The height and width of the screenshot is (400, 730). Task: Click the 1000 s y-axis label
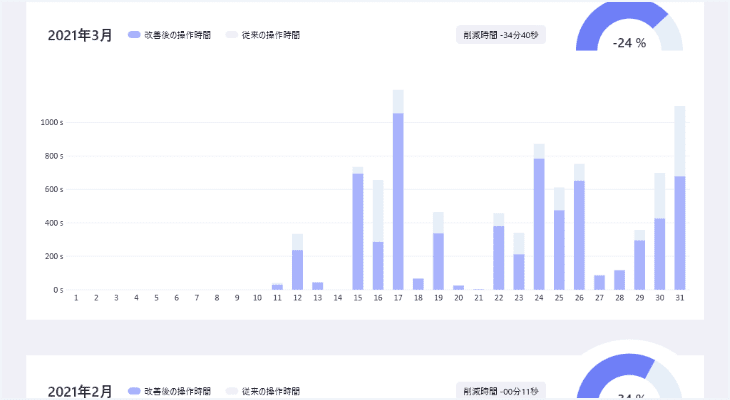click(52, 122)
